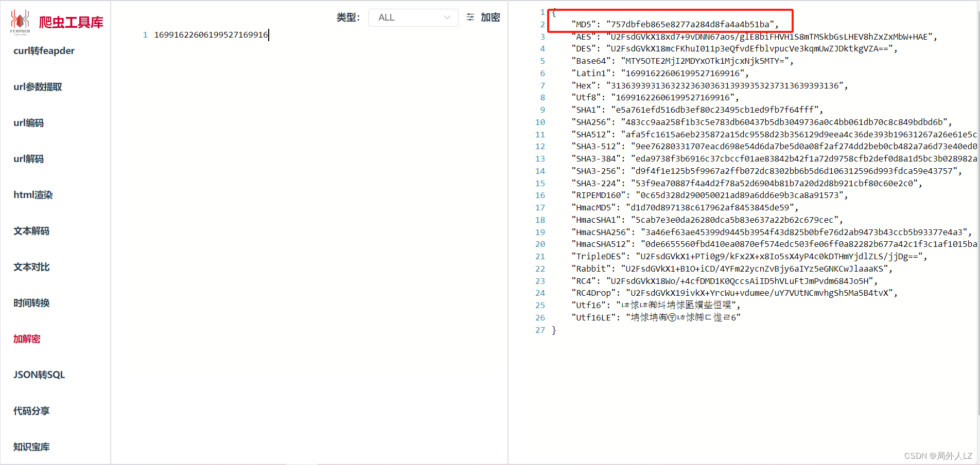Click the RC4Drop result line
The image size is (980, 465).
[734, 293]
